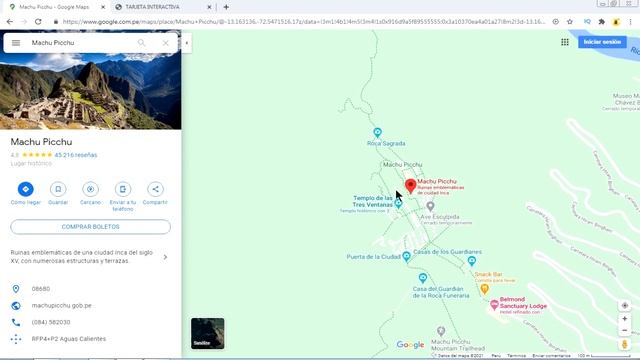Zoom out the map with minus button
This screenshot has height=360, width=640.
624,330
